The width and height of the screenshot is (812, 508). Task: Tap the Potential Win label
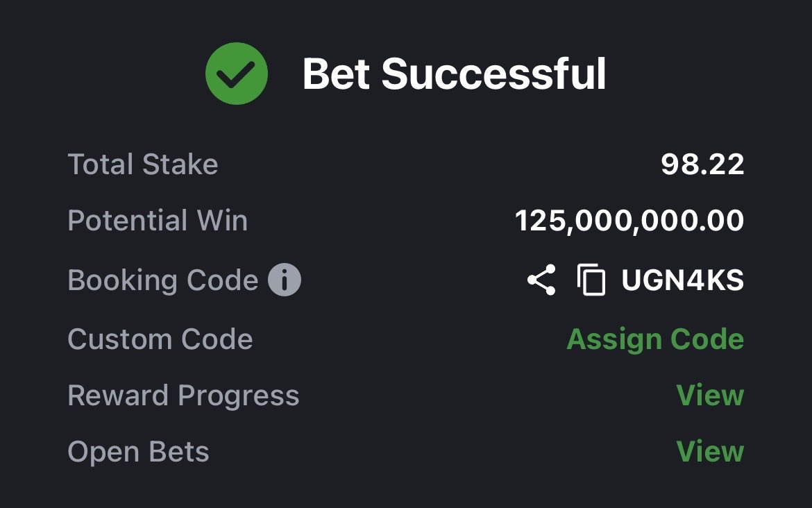coord(158,221)
